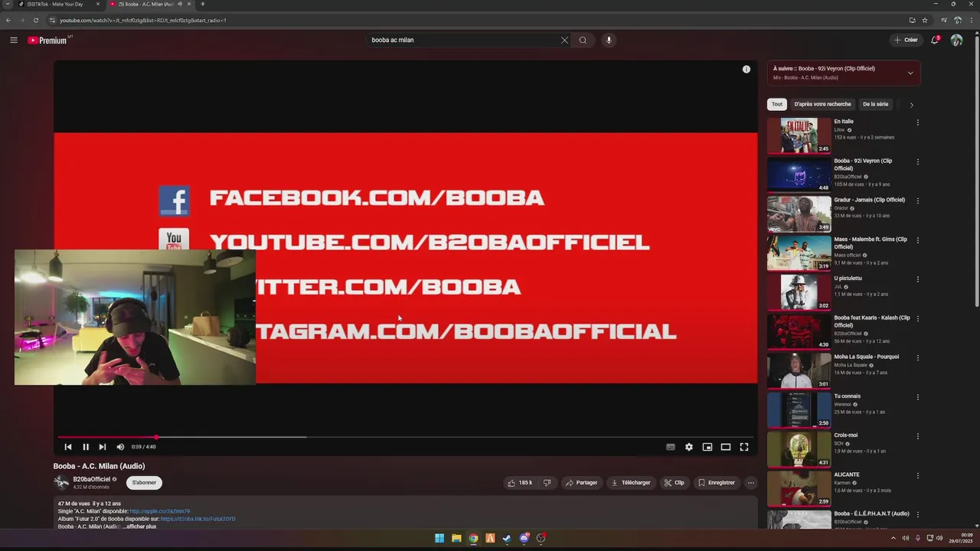The height and width of the screenshot is (551, 980).
Task: Run search with magnifying glass button
Action: tap(583, 40)
